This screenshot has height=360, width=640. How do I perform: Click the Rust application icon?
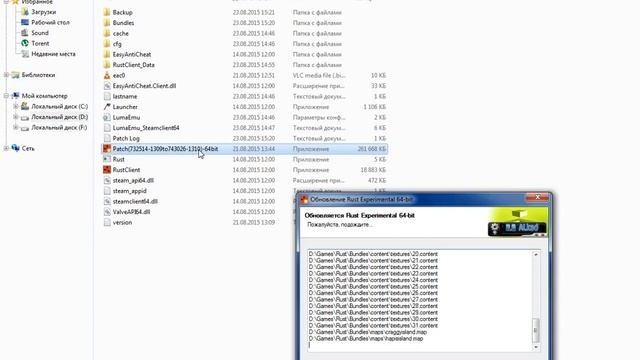point(107,159)
